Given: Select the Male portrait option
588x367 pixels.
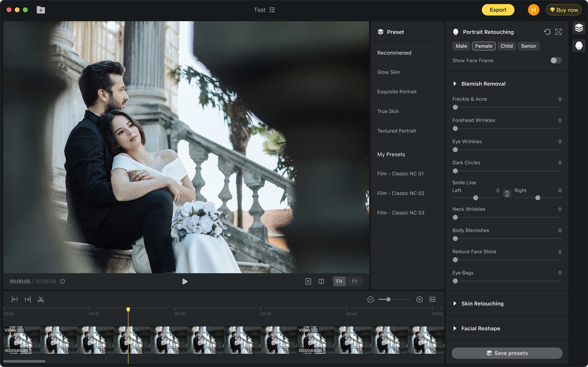Looking at the screenshot, I should point(461,46).
